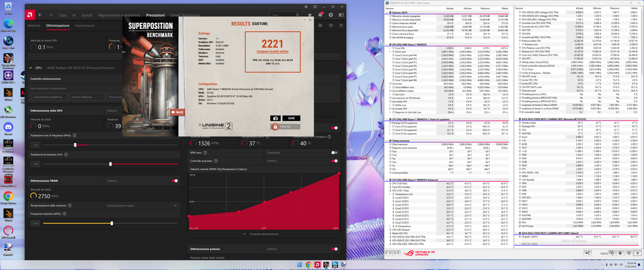Collapse Timing memoria group in HWiNFO
The height and width of the screenshot is (270, 644).
pyautogui.click(x=386, y=141)
